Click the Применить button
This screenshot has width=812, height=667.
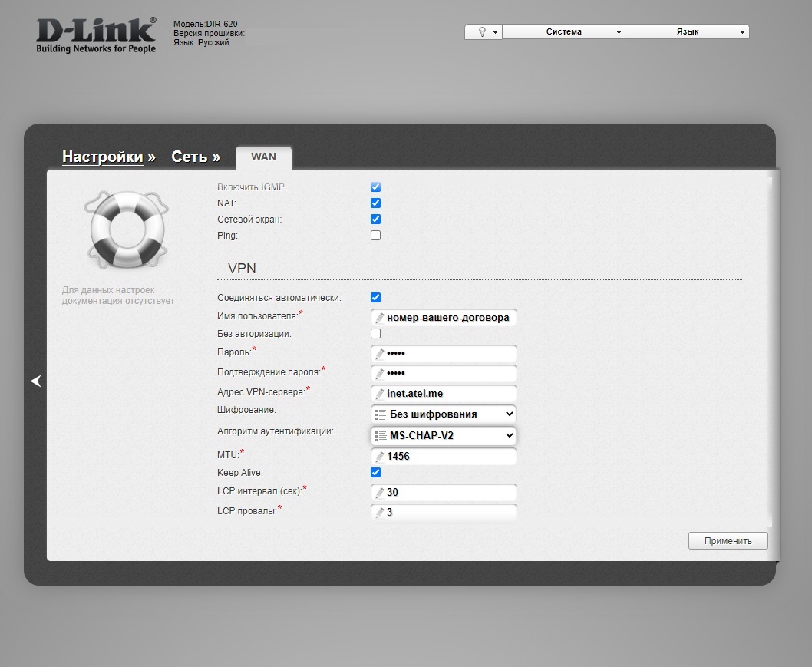(x=728, y=540)
